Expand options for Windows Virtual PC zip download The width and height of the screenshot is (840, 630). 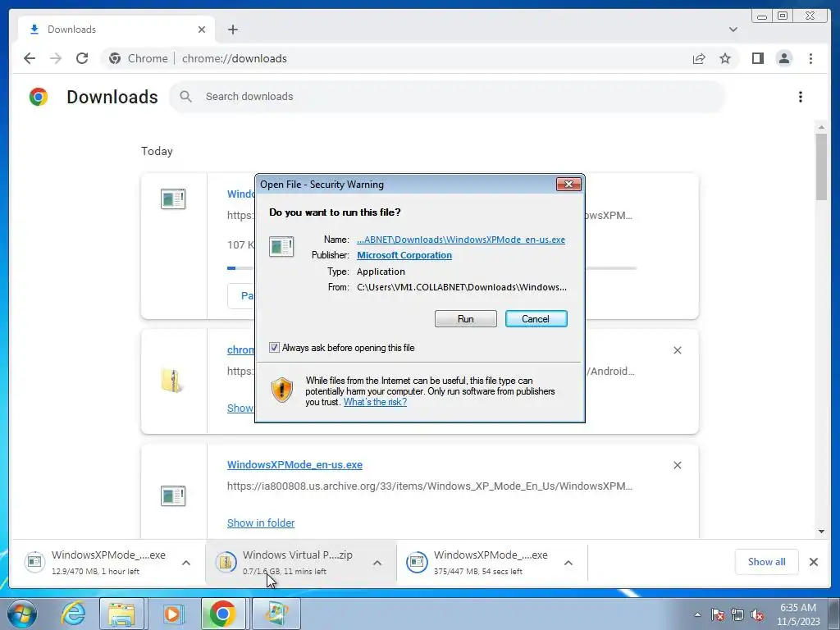coord(377,563)
